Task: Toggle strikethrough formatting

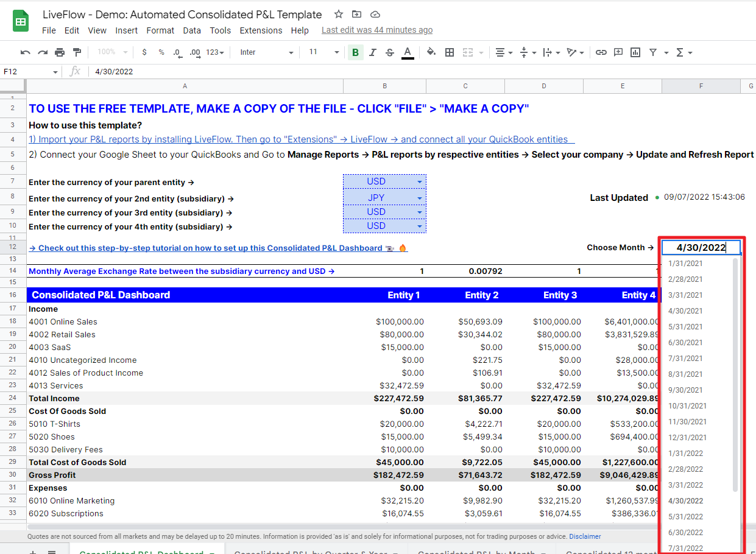Action: pyautogui.click(x=390, y=52)
